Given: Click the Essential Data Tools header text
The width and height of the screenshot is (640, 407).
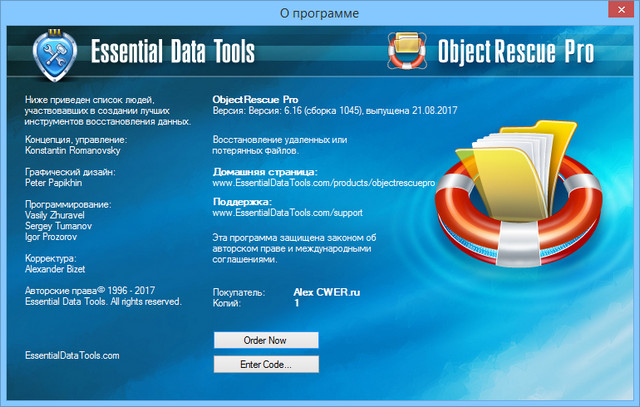Looking at the screenshot, I should (172, 53).
